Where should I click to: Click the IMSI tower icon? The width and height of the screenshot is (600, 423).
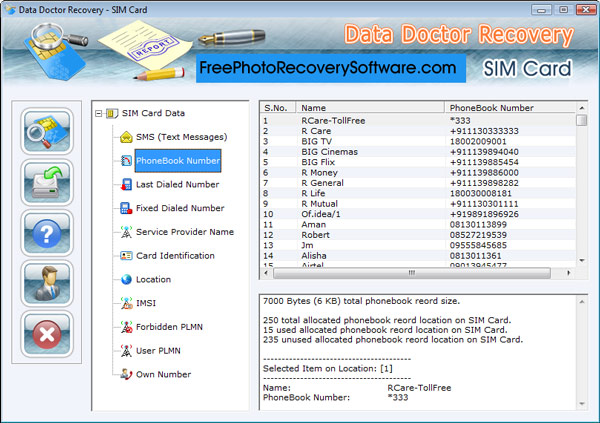coord(126,303)
